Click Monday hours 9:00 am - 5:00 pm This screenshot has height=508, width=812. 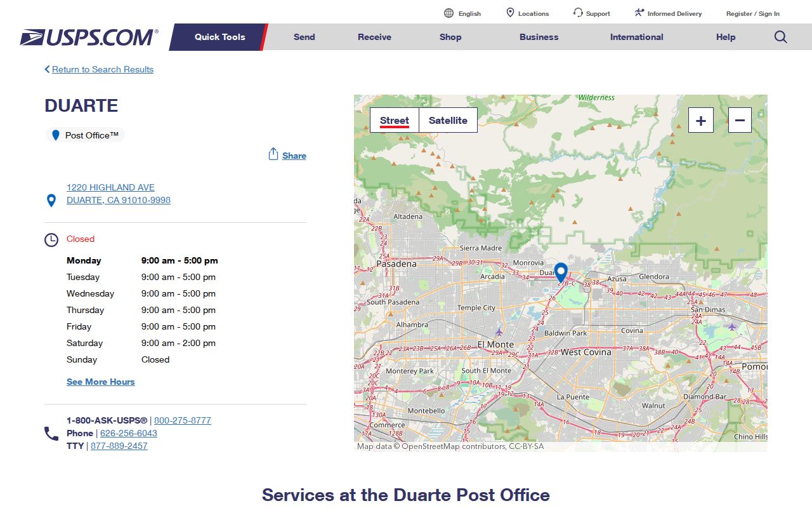click(180, 260)
